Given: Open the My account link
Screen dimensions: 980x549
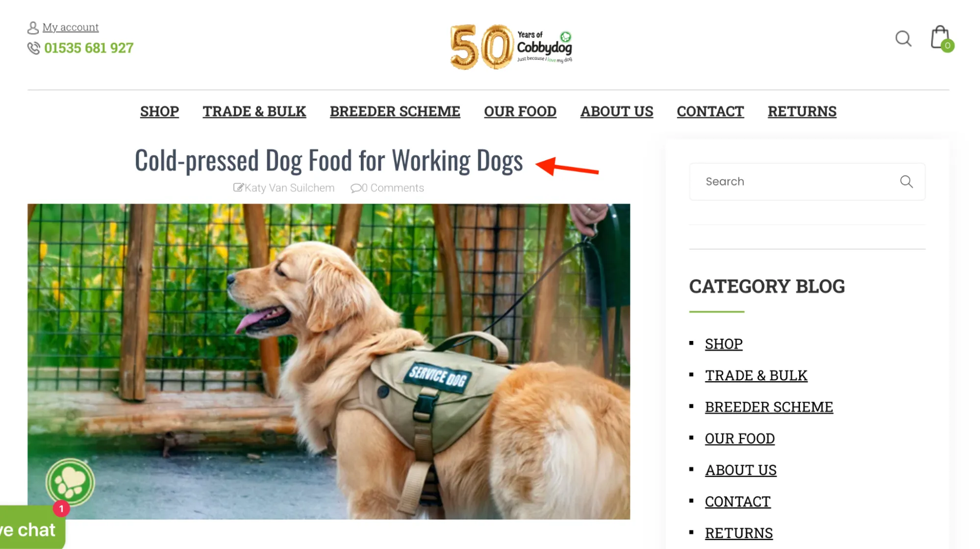Looking at the screenshot, I should point(71,27).
